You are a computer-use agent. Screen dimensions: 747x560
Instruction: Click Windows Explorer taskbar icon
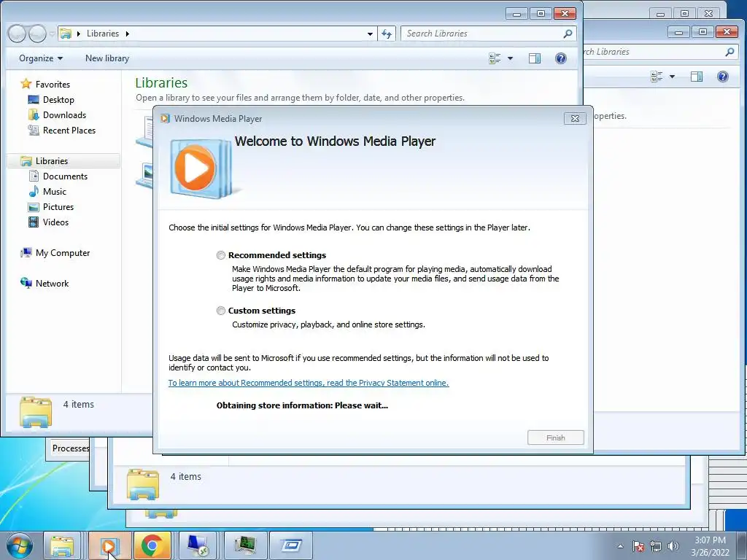(x=63, y=545)
